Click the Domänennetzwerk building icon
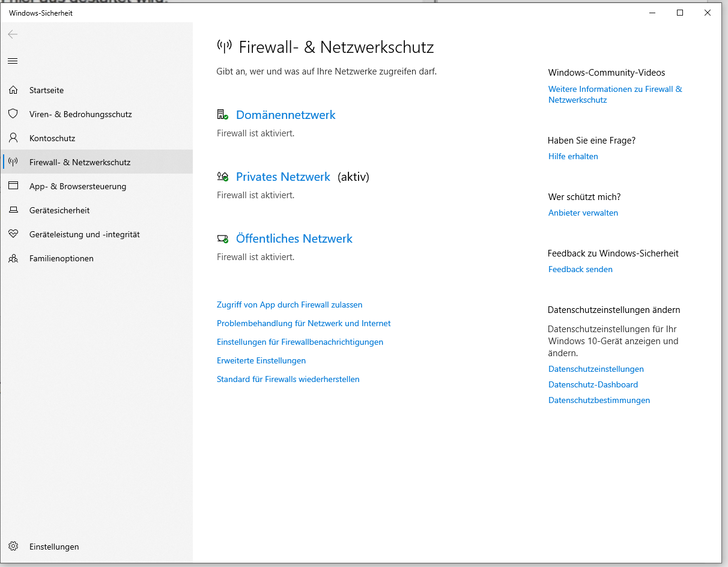 point(222,115)
